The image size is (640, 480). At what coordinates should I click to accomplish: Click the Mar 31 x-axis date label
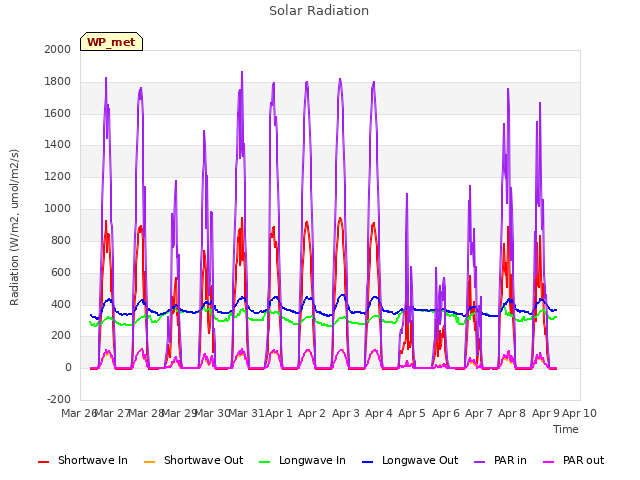(247, 413)
